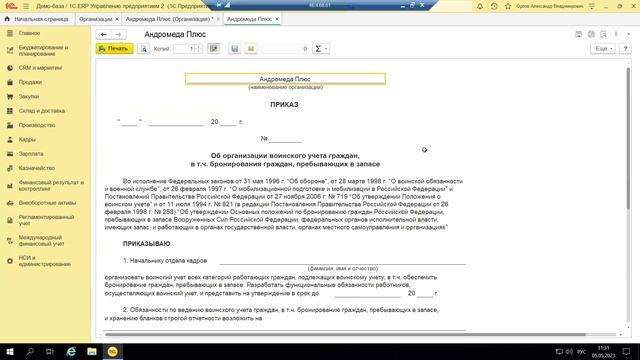Image resolution: width=640 pixels, height=360 pixels.
Task: Open Windows taskbar search
Action: pos(30,351)
